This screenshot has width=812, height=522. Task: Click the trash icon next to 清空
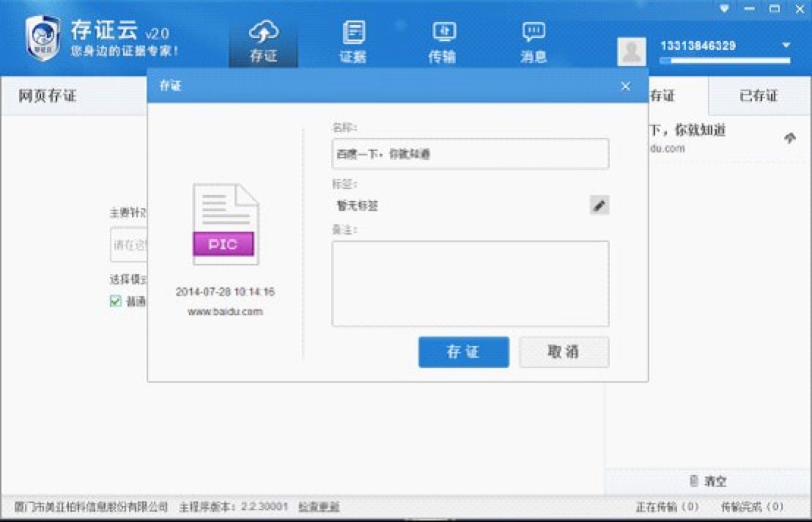tap(694, 481)
